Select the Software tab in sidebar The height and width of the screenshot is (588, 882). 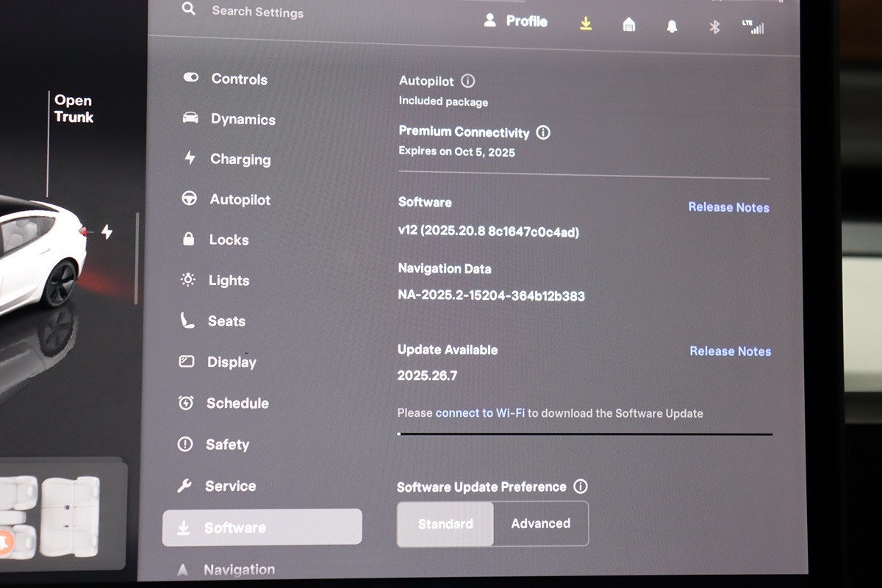[262, 527]
